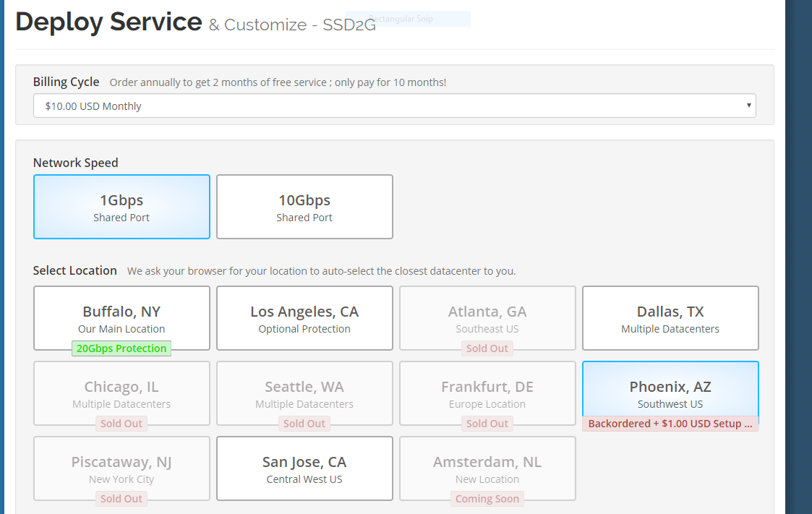Select Frankfurt, DE Europe location
The image size is (812, 514).
pyautogui.click(x=487, y=392)
